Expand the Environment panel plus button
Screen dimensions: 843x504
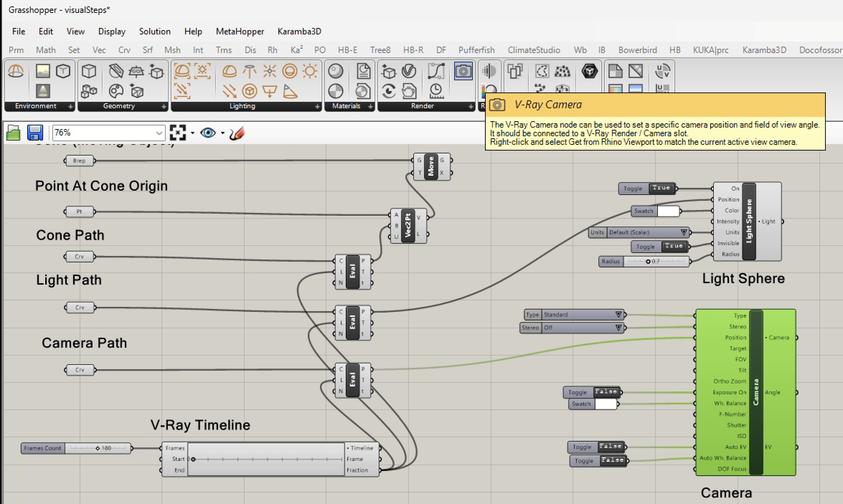[71, 106]
